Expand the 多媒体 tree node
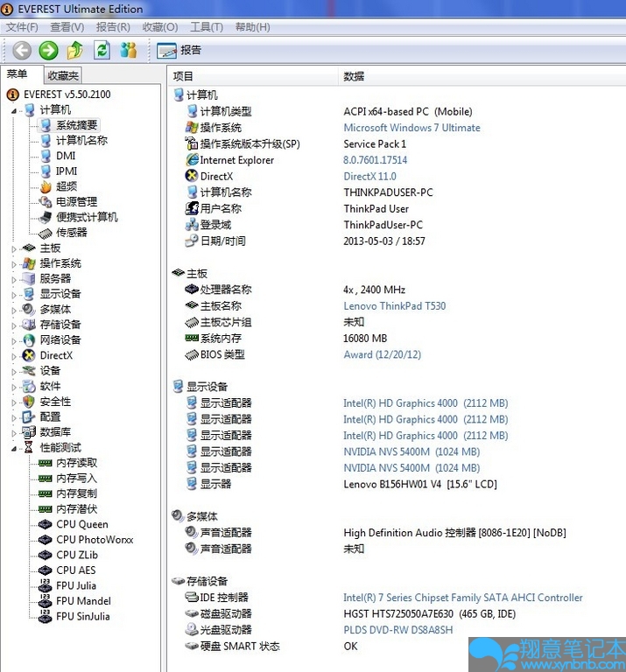The image size is (626, 672). coord(14,311)
